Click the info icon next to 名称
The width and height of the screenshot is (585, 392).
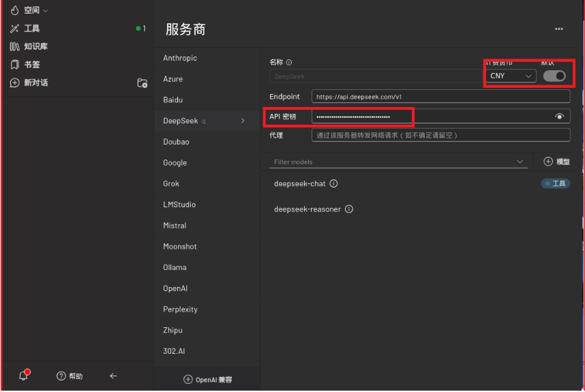(289, 62)
